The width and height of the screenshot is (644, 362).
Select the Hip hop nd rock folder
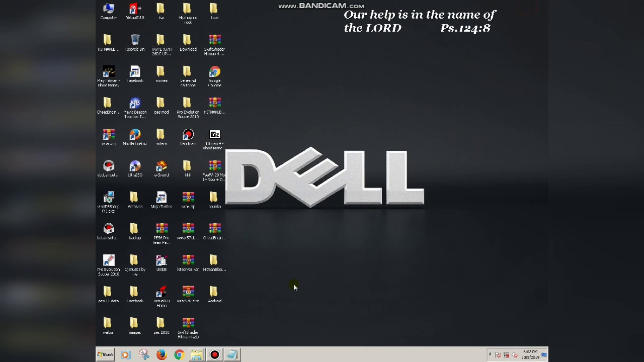[188, 14]
